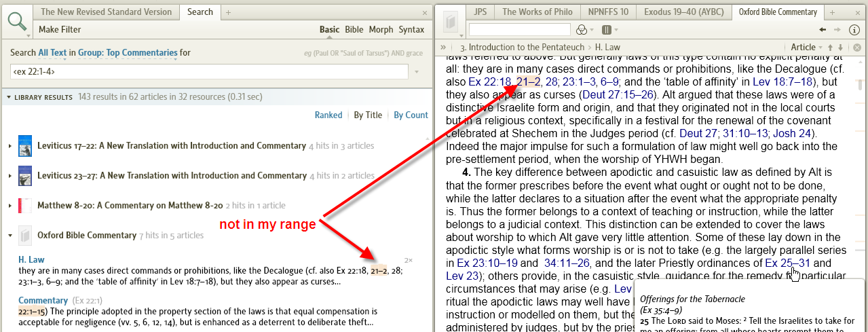
Task: Switch to Bible search type
Action: pos(354,29)
